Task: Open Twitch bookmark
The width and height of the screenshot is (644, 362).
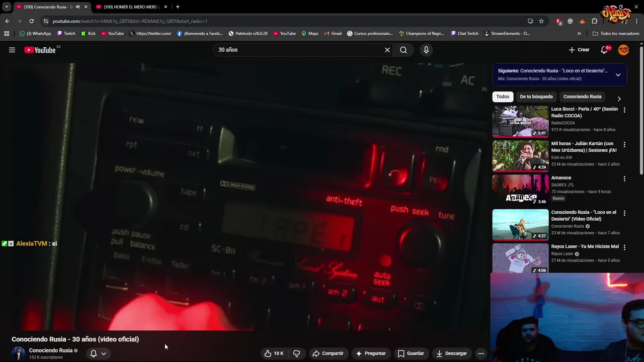Action: (x=66, y=33)
